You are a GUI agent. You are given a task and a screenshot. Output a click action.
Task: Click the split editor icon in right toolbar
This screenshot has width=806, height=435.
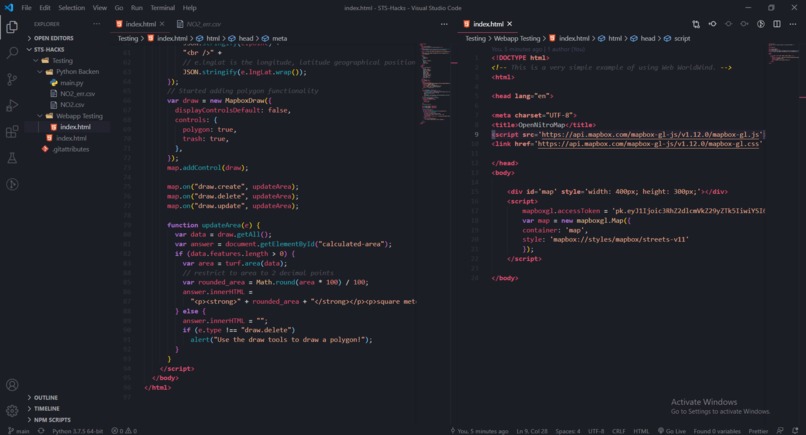pyautogui.click(x=777, y=24)
